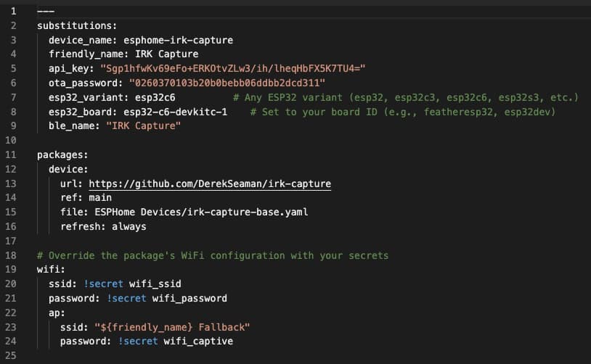
Task: Open the github.com/DerekSeaman/irk-capture URL
Action: click(x=209, y=183)
